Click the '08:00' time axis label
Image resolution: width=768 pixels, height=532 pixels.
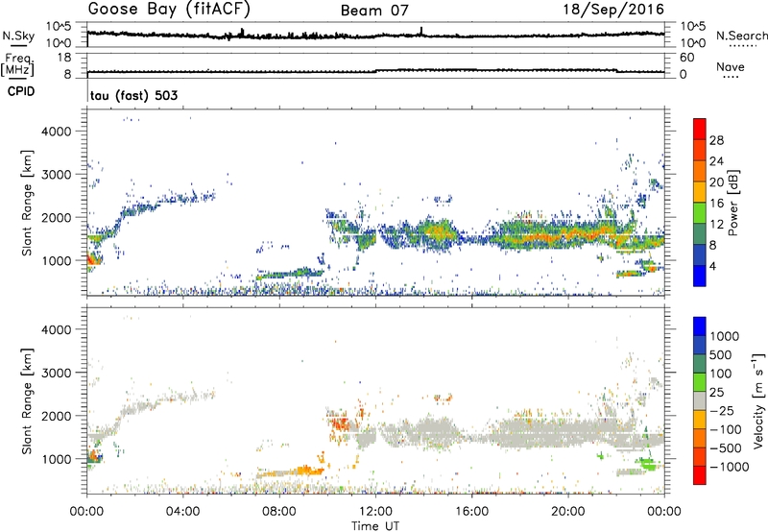(x=278, y=512)
